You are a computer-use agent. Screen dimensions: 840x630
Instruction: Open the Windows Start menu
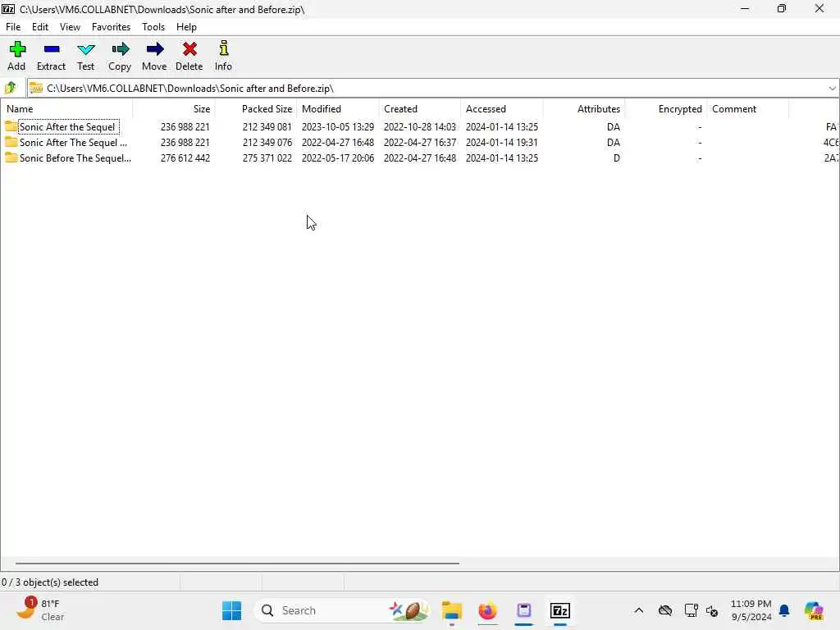coord(231,610)
